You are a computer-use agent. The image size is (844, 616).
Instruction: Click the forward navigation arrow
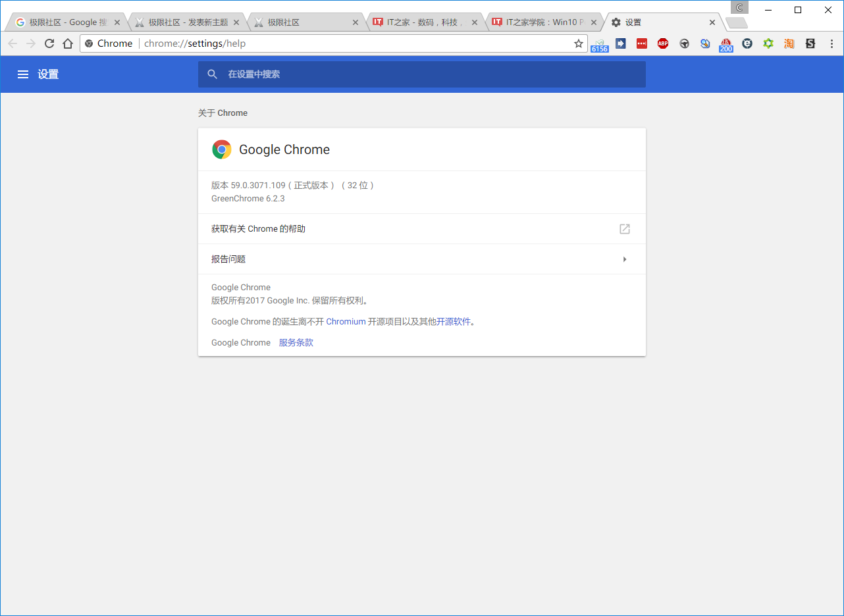pos(31,43)
